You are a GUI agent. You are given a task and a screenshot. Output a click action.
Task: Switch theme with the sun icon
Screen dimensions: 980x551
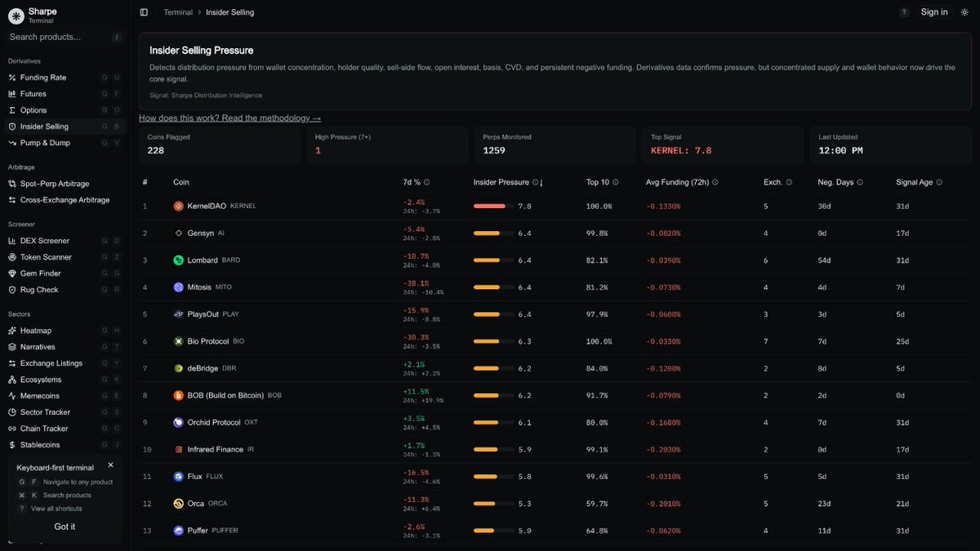pos(964,12)
